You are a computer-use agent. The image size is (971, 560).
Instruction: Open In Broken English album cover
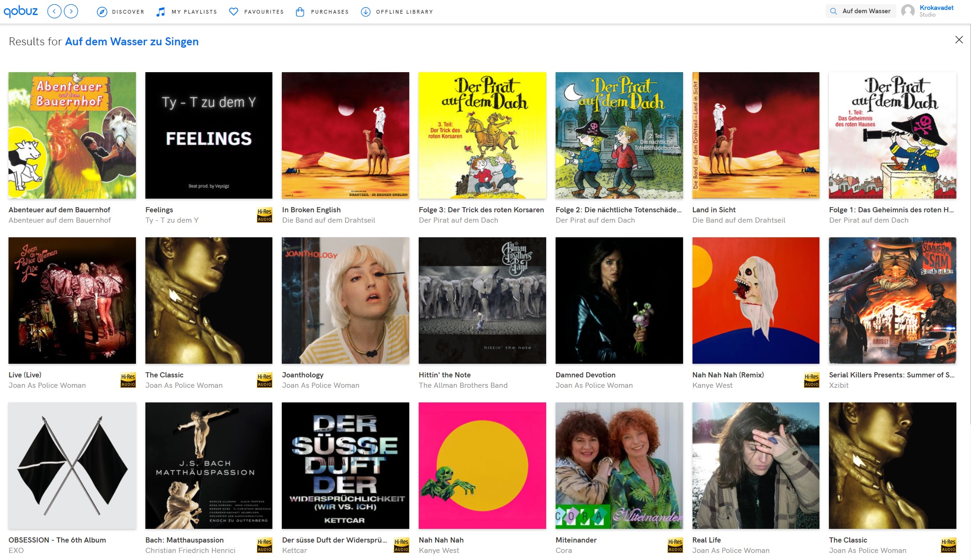coord(346,135)
